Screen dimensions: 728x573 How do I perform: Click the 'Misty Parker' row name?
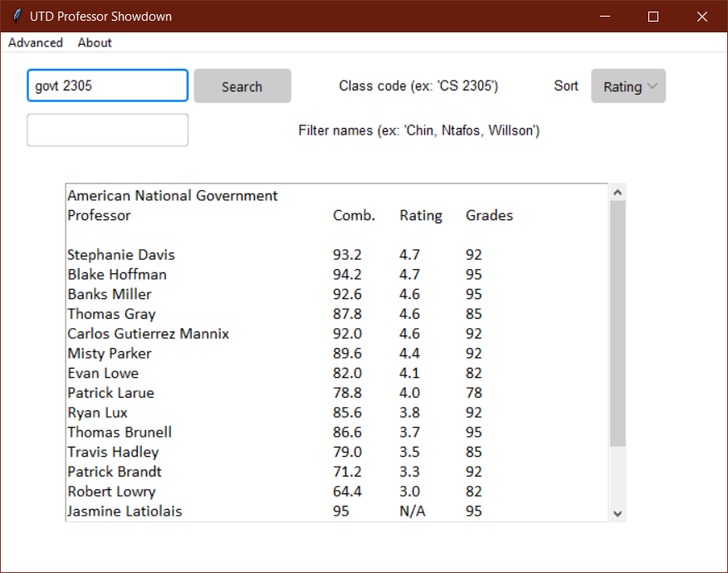point(109,354)
